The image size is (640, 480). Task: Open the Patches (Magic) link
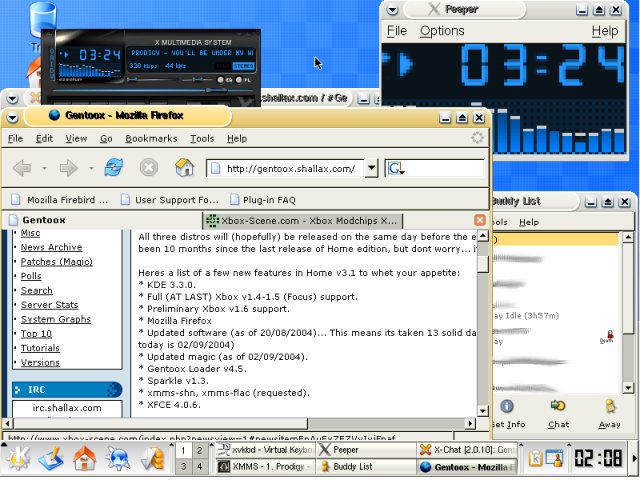point(57,262)
